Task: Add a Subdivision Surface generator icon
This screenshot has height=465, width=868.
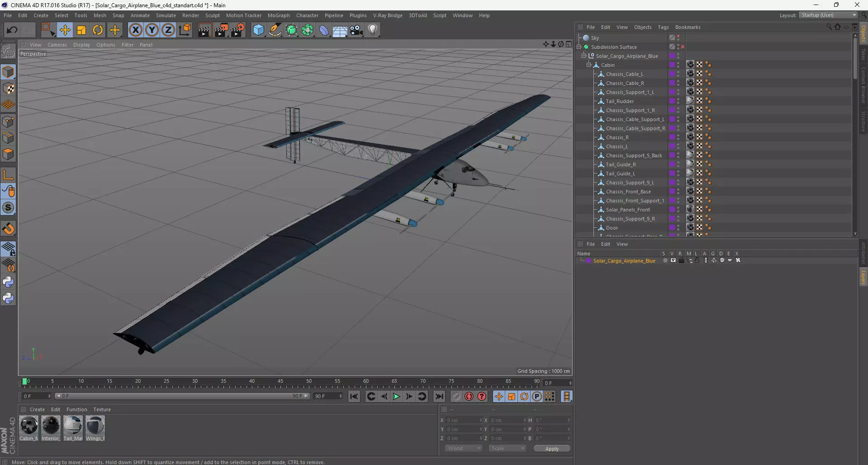Action: 291,30
